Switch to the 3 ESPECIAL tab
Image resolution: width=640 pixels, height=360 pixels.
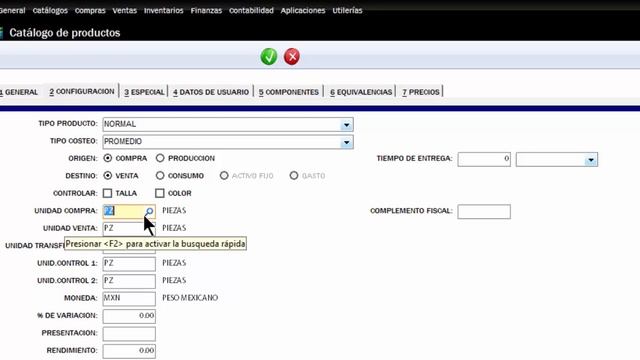tap(144, 92)
